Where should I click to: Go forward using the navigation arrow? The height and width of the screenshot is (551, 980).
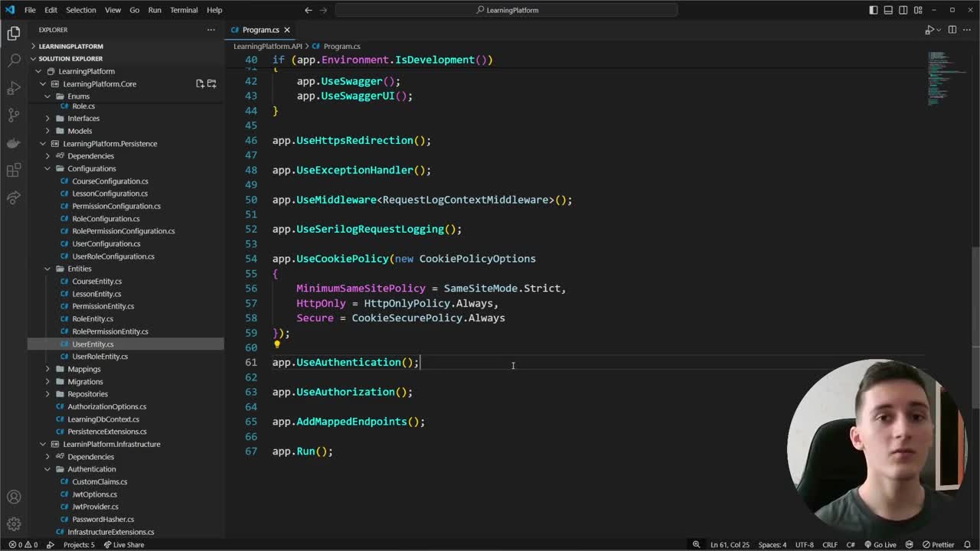(325, 10)
